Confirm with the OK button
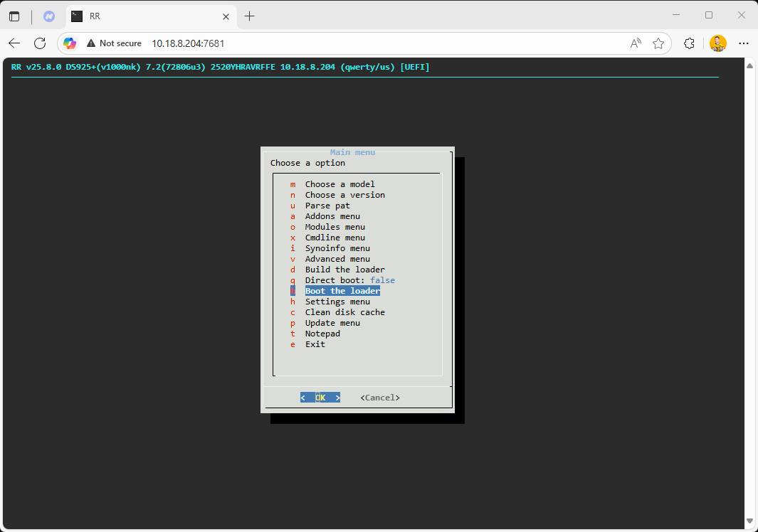This screenshot has width=758, height=532. 320,397
